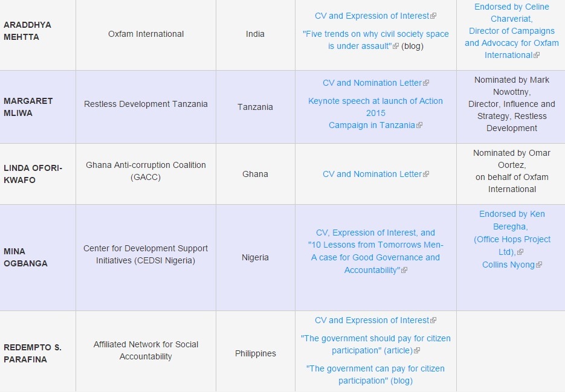Open the "Endorsed by Ken Beregha" link

coord(512,214)
